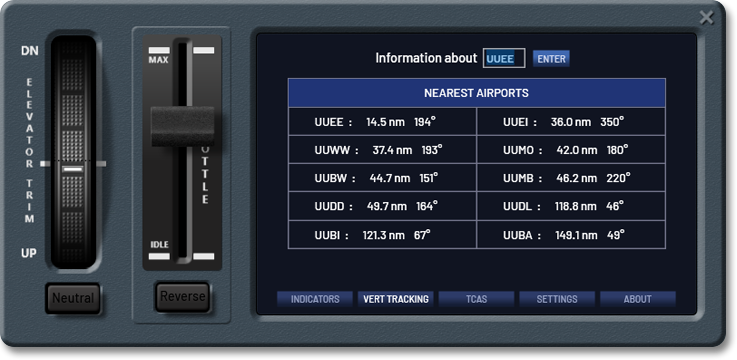Pick the UUDD 49.7 nm airport row
Image resolution: width=737 pixels, height=360 pixels.
click(x=382, y=206)
